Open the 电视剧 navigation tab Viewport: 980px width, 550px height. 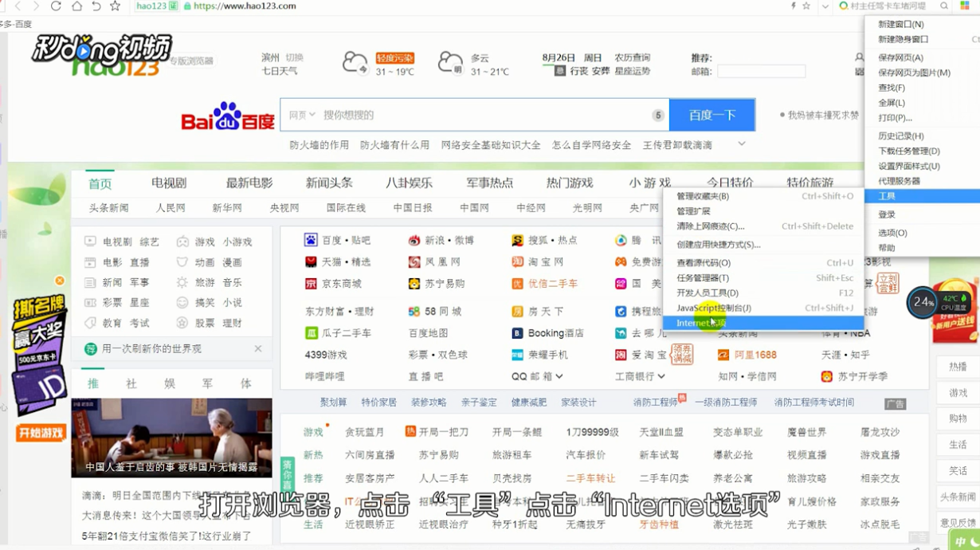pos(169,183)
